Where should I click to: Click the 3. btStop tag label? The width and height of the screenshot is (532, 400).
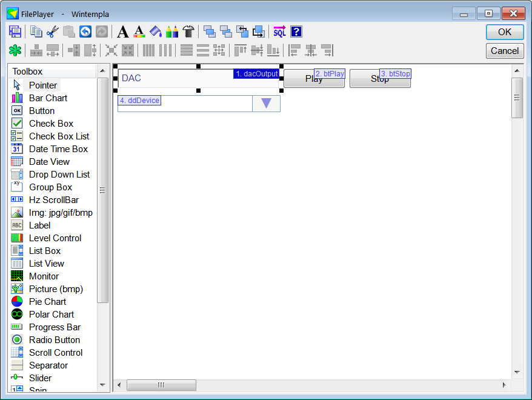click(x=395, y=73)
